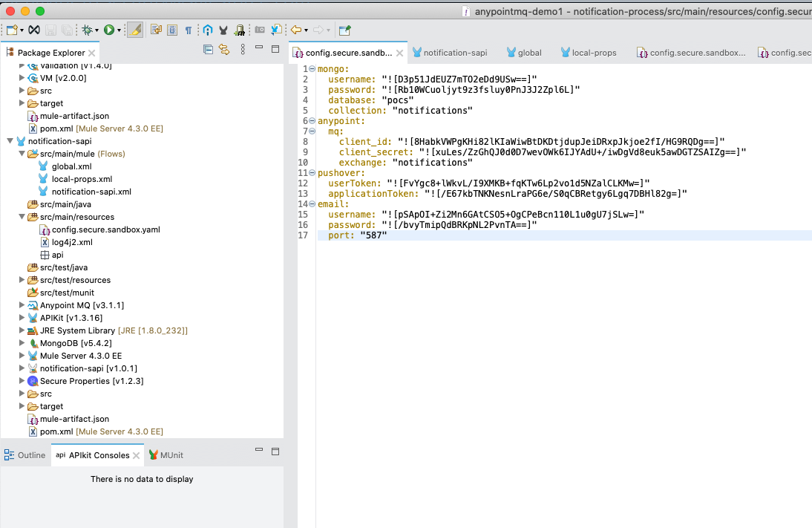Open the New file wizard icon
Screen dimensions: 812x528
coord(12,30)
